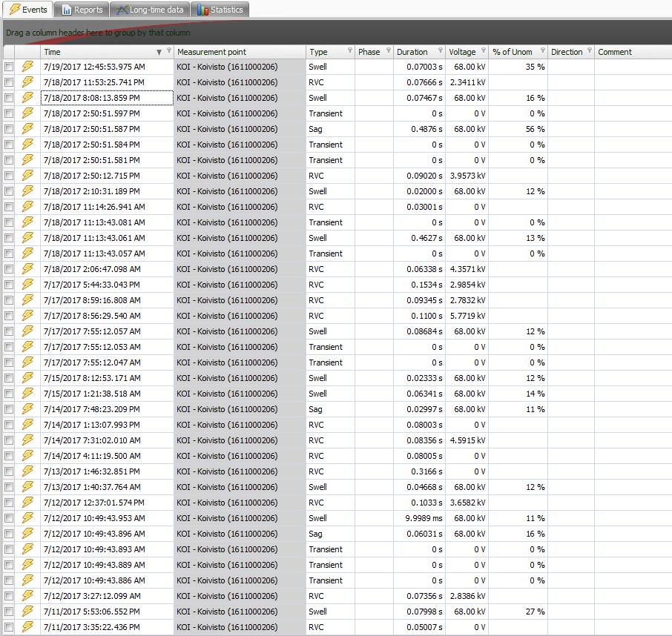The width and height of the screenshot is (672, 636).
Task: Switch to the Reports tab
Action: [x=82, y=10]
